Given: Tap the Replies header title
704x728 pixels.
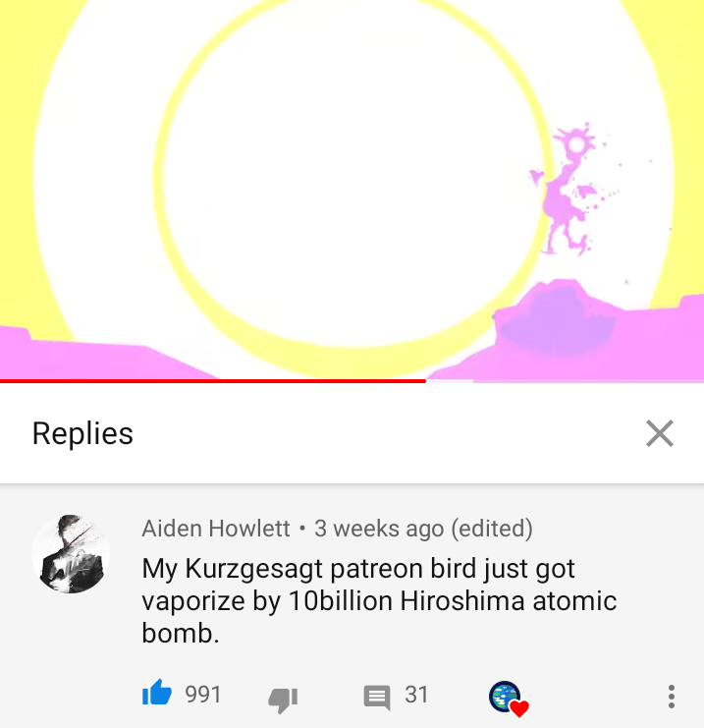Looking at the screenshot, I should pos(82,433).
